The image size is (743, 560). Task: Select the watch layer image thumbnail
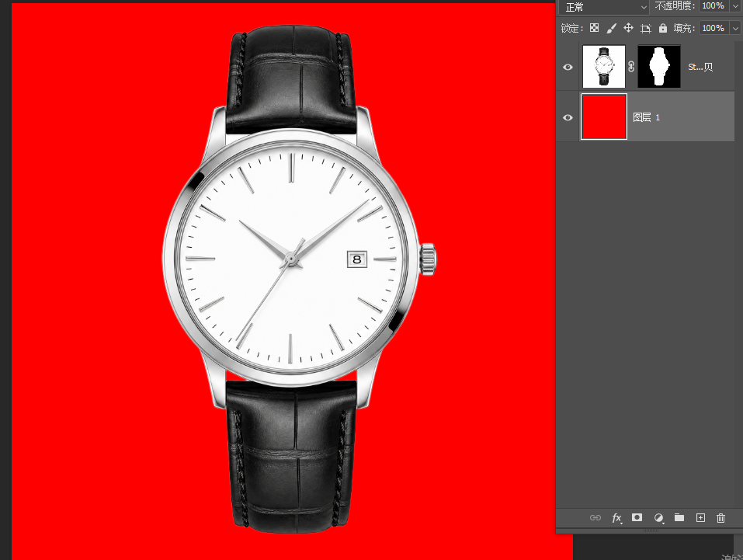click(x=604, y=66)
